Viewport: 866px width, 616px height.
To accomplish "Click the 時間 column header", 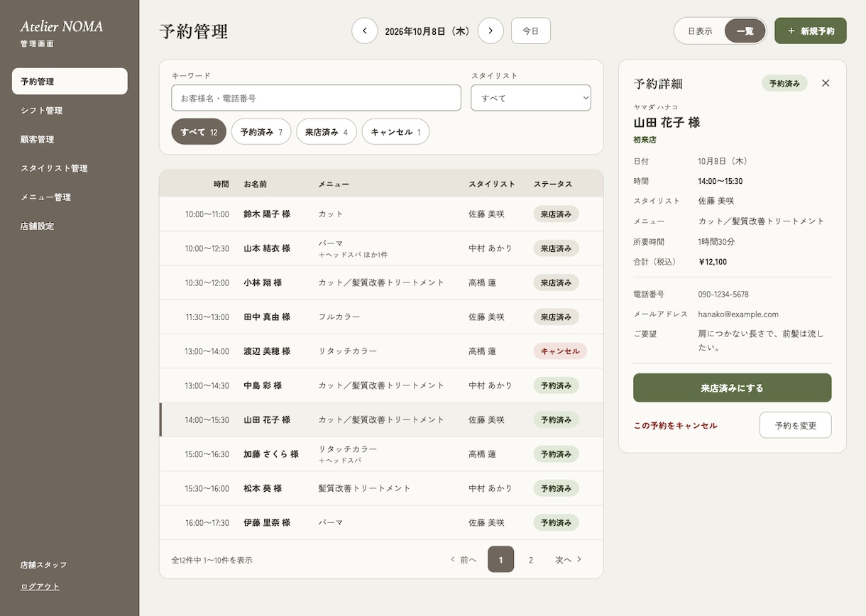I will [x=221, y=184].
